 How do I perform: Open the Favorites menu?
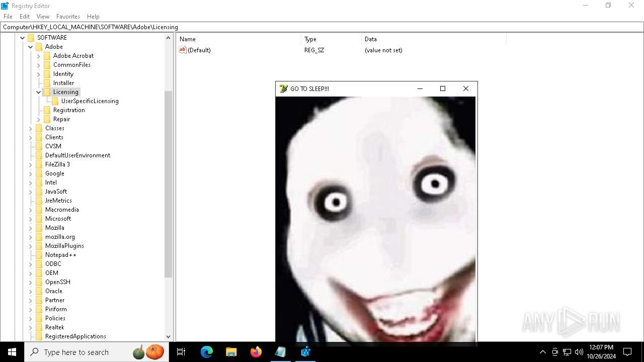[x=68, y=17]
